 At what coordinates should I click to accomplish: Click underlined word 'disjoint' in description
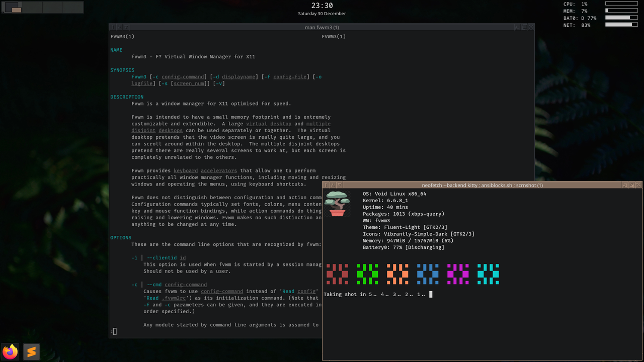144,130
